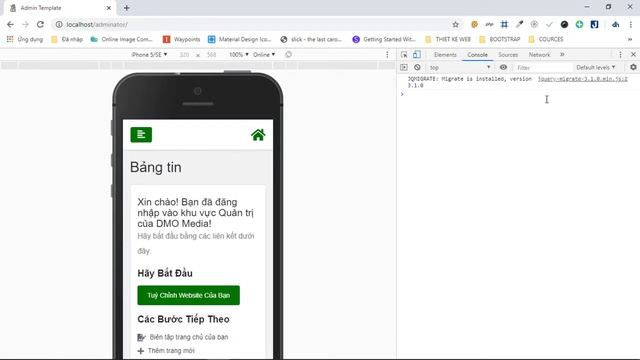Activate the inspect element picker icon

[404, 54]
